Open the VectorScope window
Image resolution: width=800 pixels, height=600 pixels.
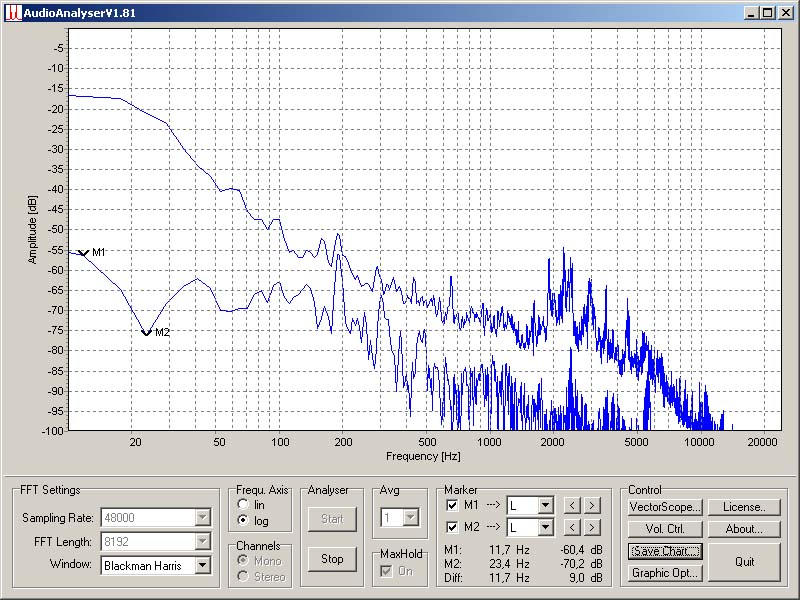point(665,507)
